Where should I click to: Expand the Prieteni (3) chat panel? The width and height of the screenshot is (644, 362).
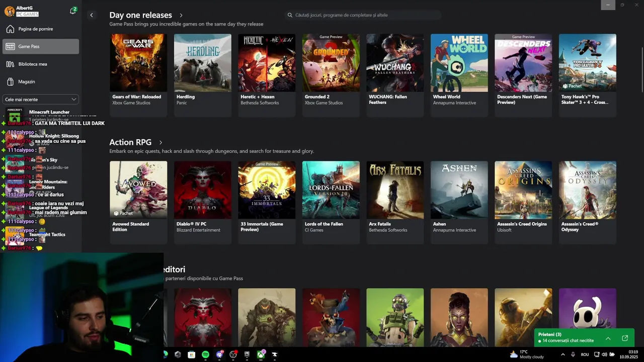(608, 338)
